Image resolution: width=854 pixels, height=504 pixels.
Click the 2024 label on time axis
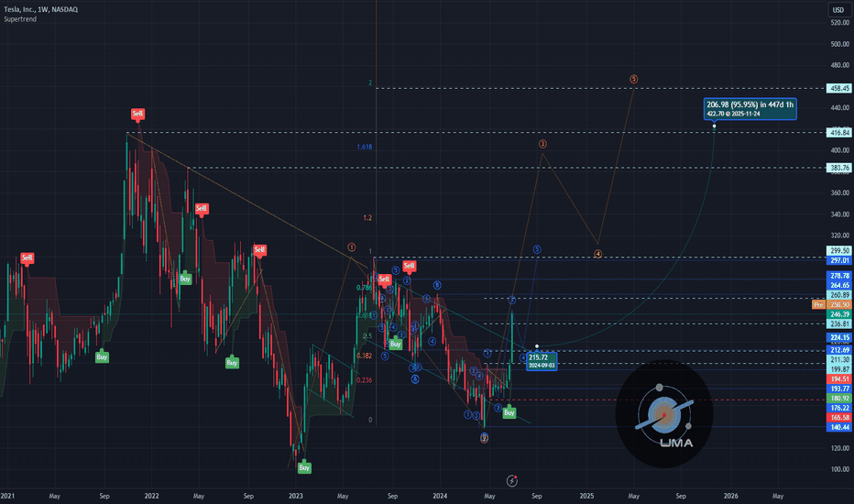tap(440, 496)
